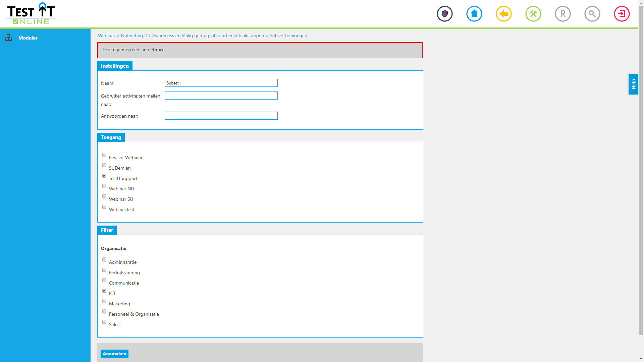Tick the Marketing organisation checkbox

[104, 301]
